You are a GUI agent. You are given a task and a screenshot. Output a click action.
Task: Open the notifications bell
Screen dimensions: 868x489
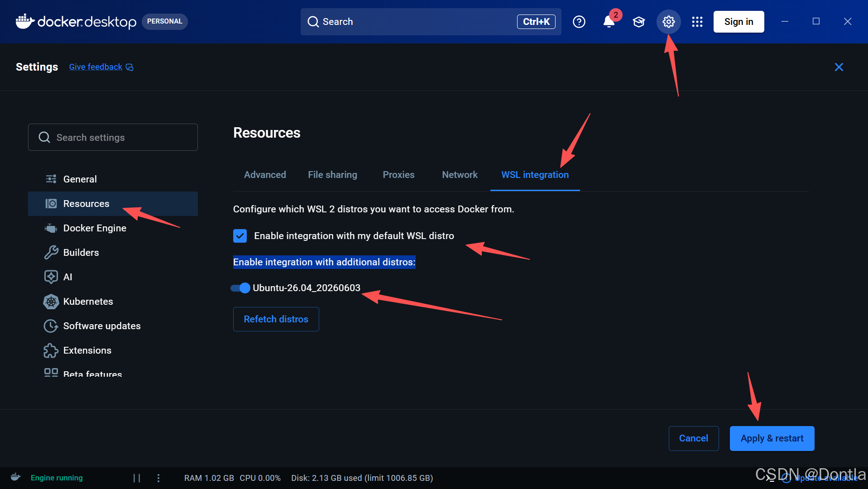609,22
